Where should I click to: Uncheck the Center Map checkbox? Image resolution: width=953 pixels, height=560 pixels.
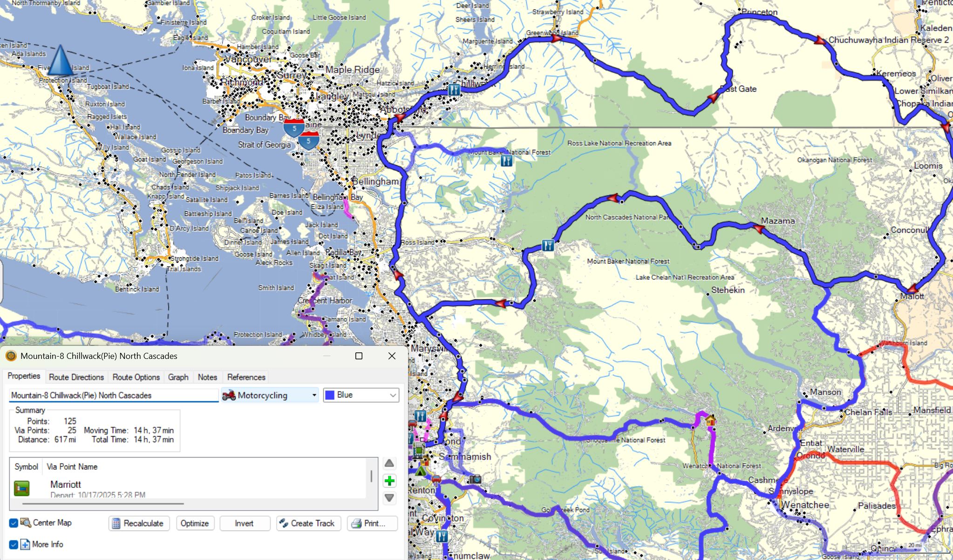tap(14, 523)
